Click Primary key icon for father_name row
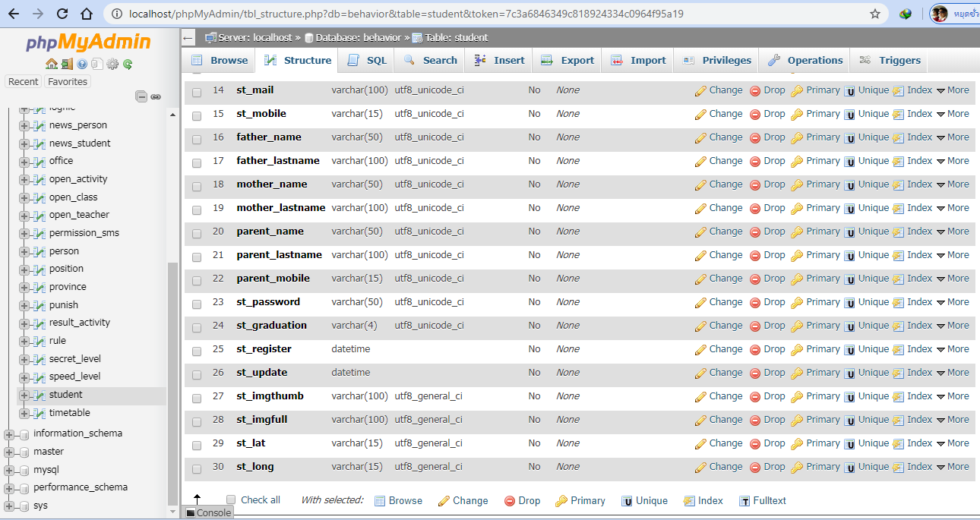 (797, 138)
